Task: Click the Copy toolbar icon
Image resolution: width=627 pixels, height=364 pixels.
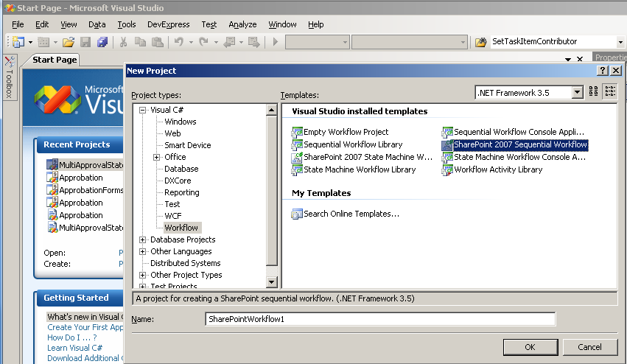Action: 140,41
